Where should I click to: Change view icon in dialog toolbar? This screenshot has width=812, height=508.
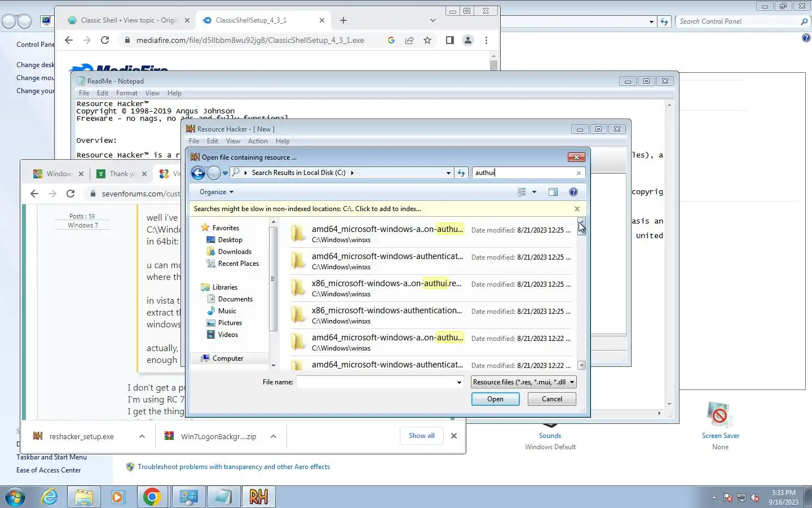(522, 192)
